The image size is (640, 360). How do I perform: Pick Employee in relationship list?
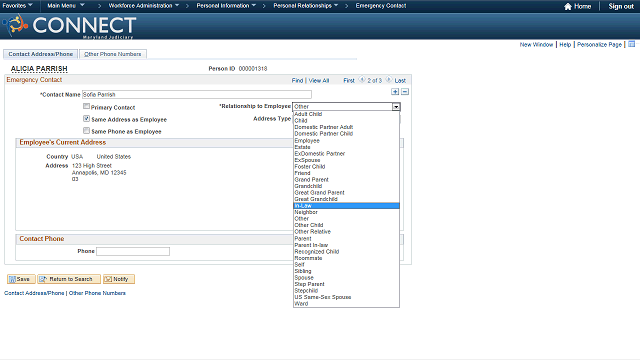coord(346,140)
